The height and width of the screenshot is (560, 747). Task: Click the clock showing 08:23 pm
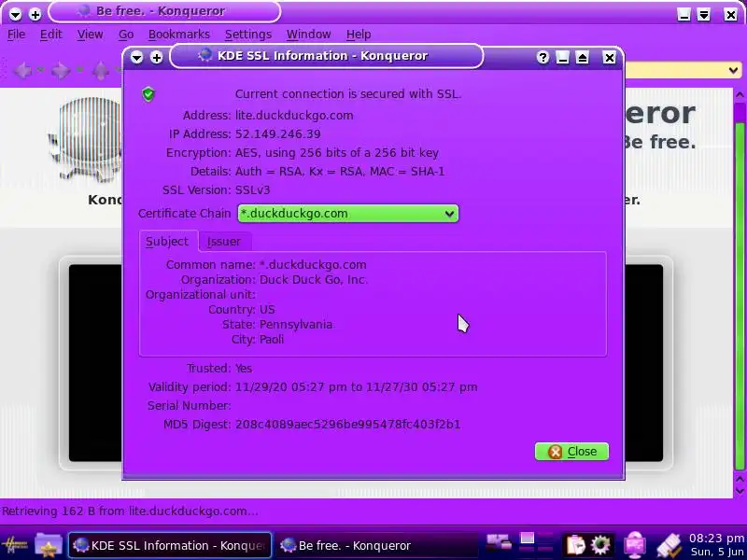point(716,539)
